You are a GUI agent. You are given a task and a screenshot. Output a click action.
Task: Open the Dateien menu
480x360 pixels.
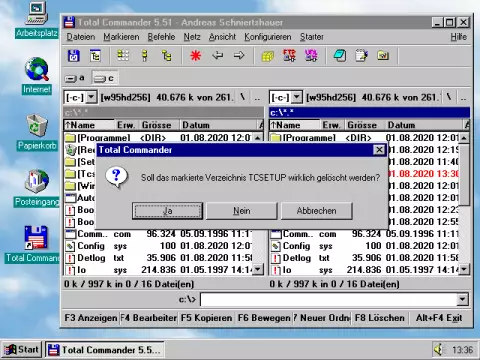pyautogui.click(x=81, y=37)
